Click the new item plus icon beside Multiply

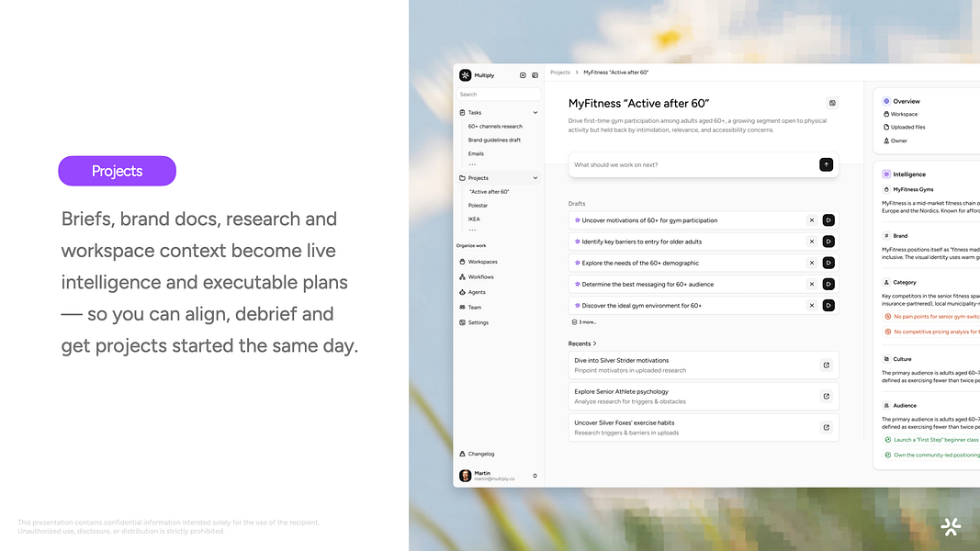click(523, 75)
